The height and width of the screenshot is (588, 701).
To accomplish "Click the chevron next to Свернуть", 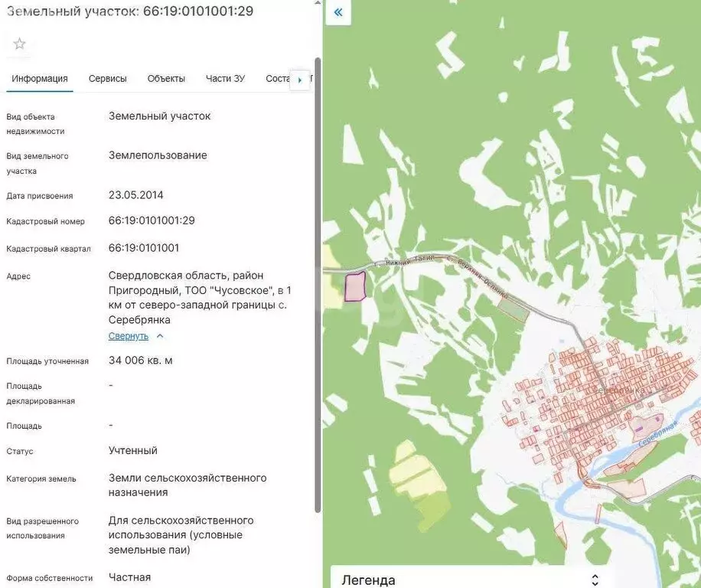I will pos(160,336).
